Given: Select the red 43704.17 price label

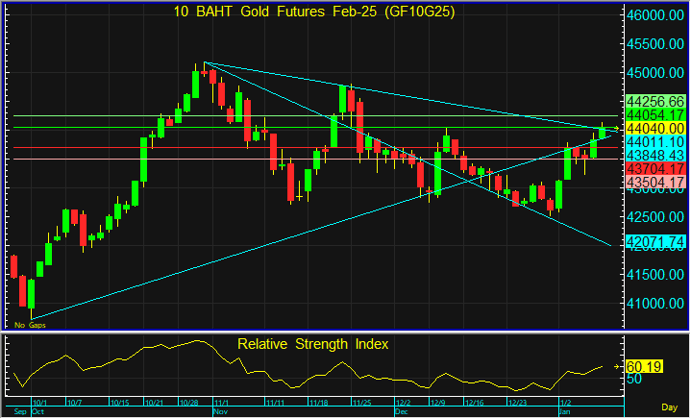Looking at the screenshot, I should click(654, 170).
